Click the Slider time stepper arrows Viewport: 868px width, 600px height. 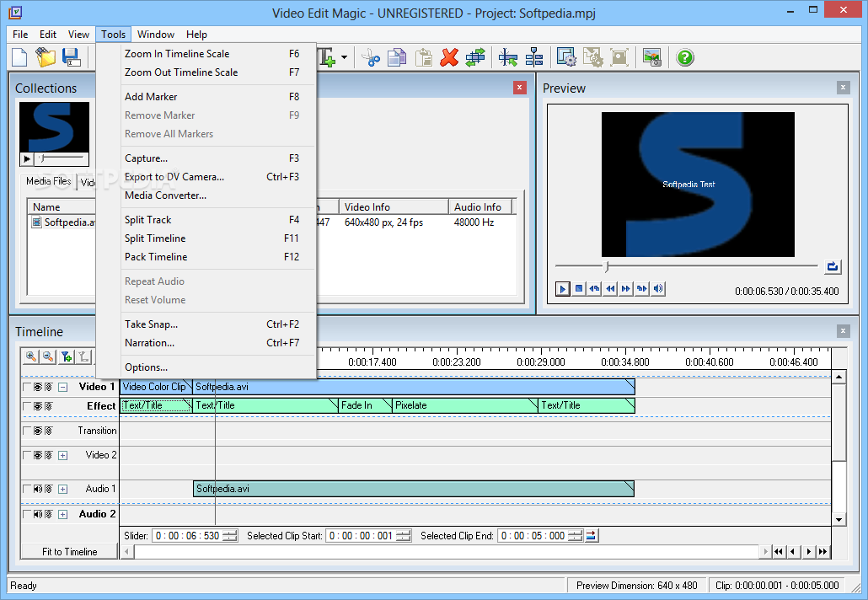[230, 536]
